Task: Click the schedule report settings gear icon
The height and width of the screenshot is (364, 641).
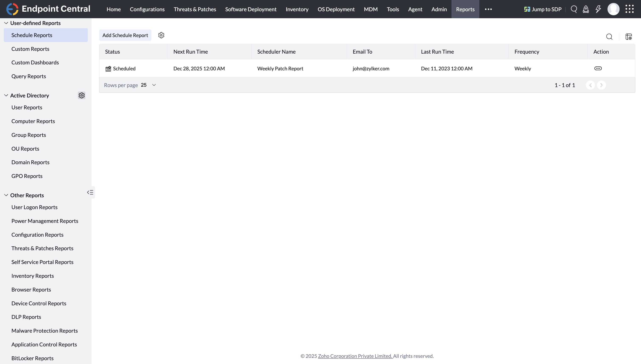Action: (x=161, y=35)
